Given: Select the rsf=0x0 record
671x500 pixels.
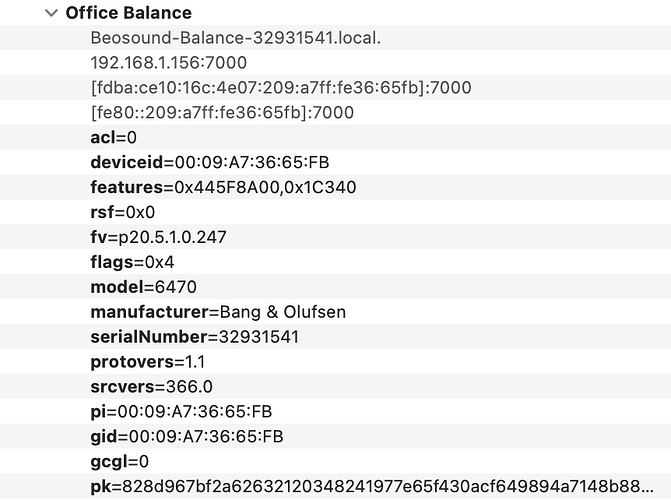Looking at the screenshot, I should (122, 212).
